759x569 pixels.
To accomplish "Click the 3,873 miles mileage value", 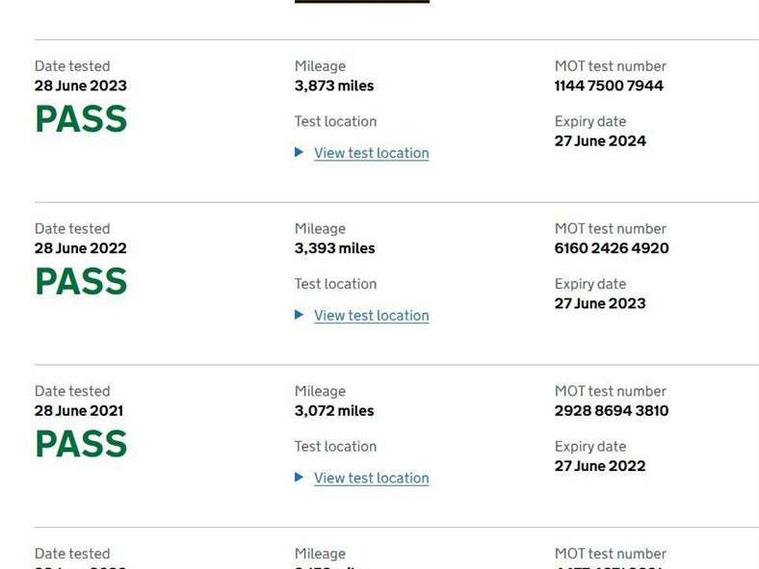I will [334, 86].
